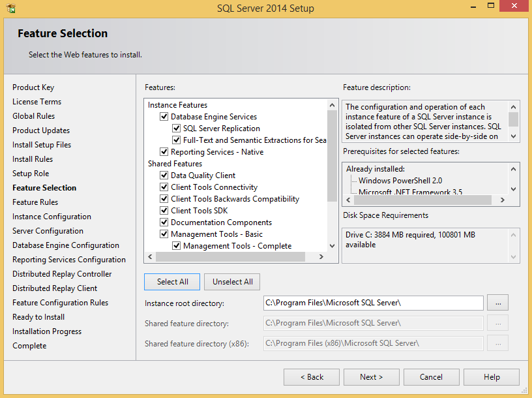532x398 pixels.
Task: Select Server Configuration step
Action: point(48,231)
